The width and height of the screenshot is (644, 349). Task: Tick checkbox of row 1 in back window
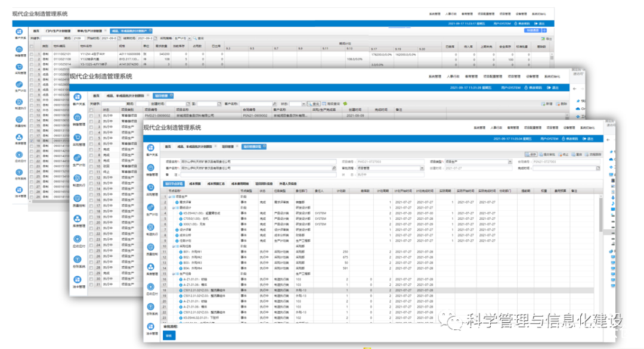click(32, 54)
